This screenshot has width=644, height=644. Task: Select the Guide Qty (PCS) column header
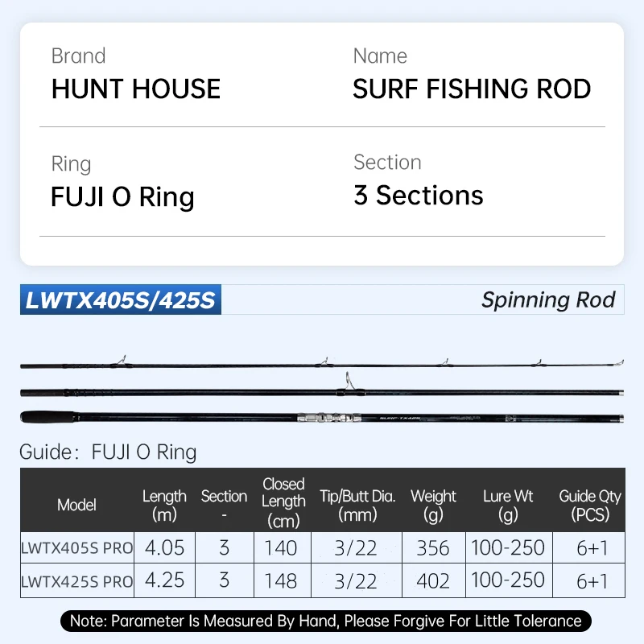590,505
